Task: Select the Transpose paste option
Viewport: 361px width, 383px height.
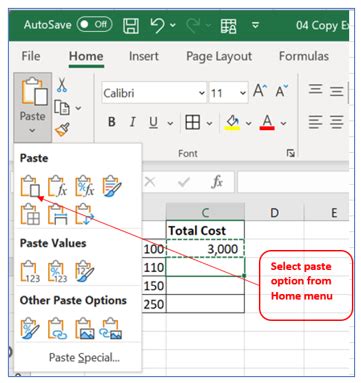Action: pos(85,214)
